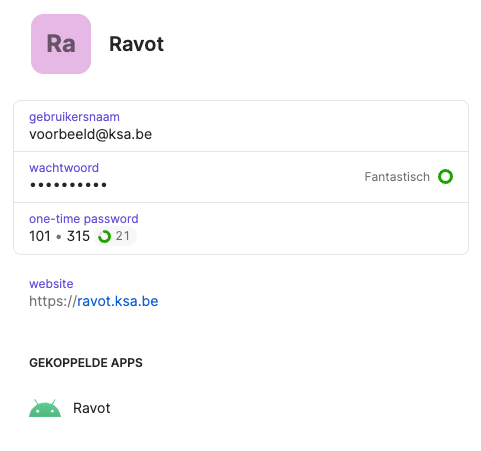Image resolution: width=481 pixels, height=451 pixels.
Task: Click the GEKOPPELDE APPS heading
Action: tap(86, 363)
